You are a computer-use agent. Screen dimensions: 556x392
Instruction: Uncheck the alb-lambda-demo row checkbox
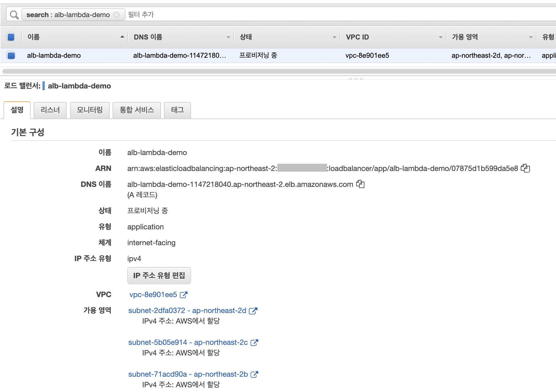(x=11, y=55)
